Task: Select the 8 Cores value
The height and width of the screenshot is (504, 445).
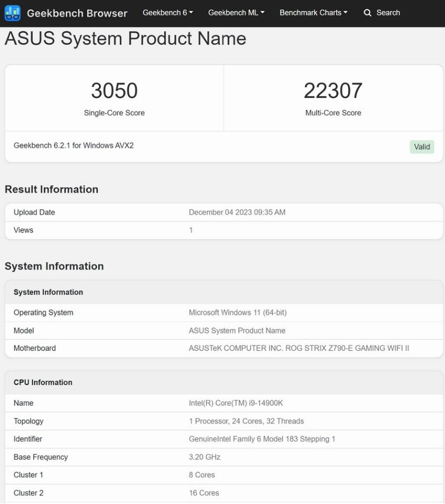Action: click(x=202, y=475)
